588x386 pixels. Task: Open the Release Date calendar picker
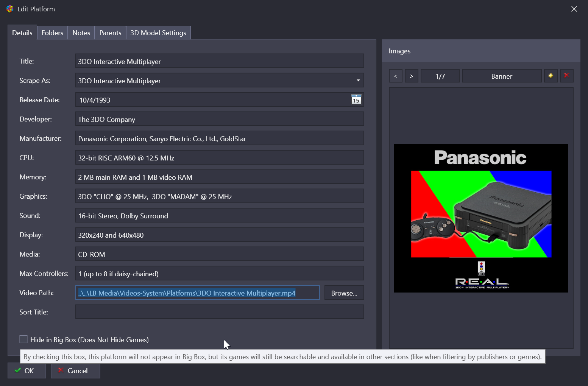(x=356, y=100)
